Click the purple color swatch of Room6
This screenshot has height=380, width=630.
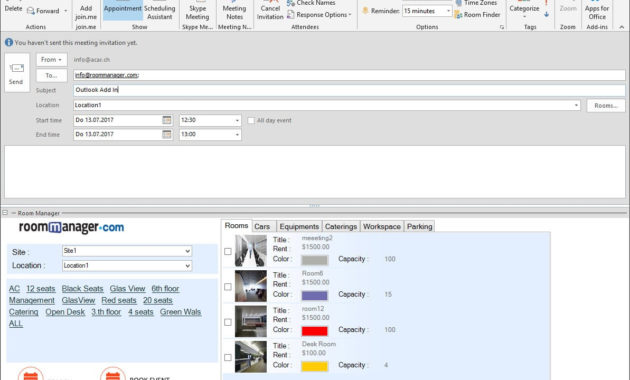[315, 296]
